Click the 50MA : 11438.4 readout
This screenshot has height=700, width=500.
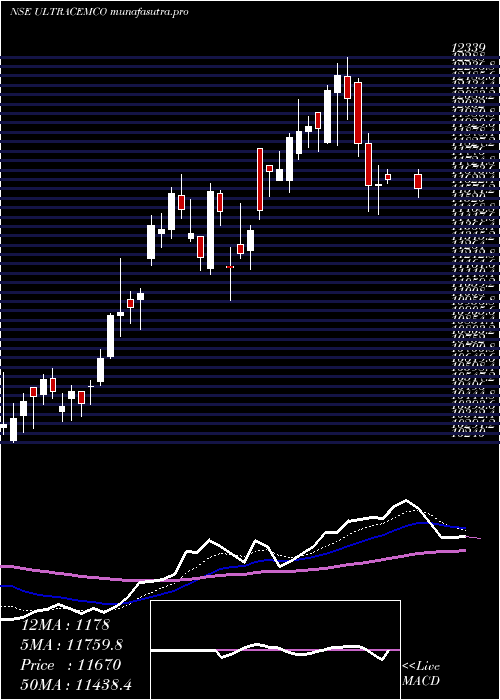[76, 685]
